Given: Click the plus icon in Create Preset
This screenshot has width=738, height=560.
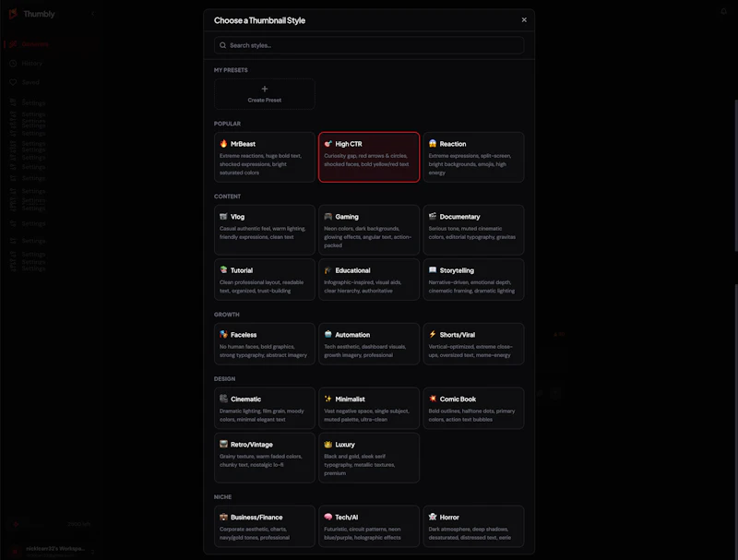Looking at the screenshot, I should point(265,89).
